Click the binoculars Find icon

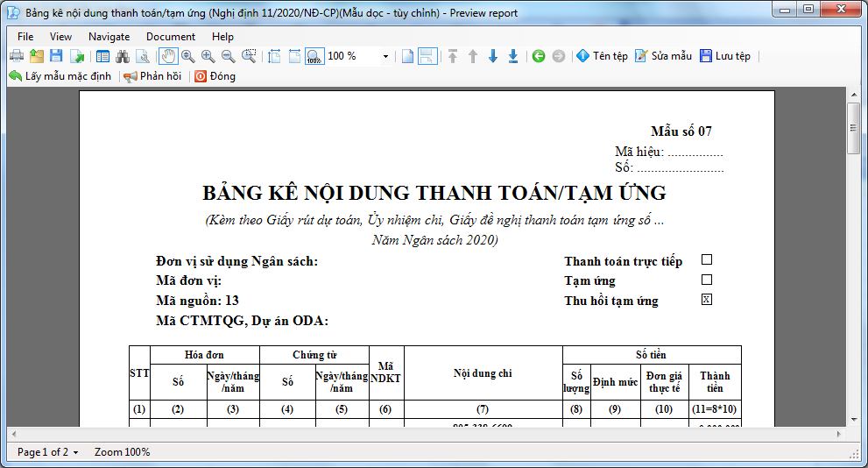pos(123,56)
